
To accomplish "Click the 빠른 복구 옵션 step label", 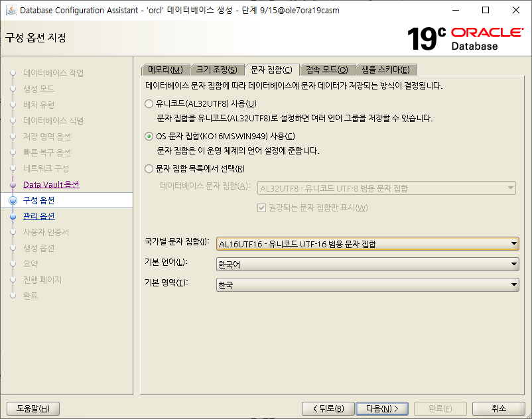I will click(x=47, y=152).
